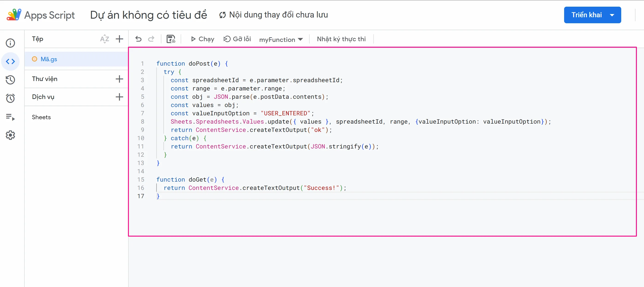Add a new file with Tệp plus
644x287 pixels.
119,39
